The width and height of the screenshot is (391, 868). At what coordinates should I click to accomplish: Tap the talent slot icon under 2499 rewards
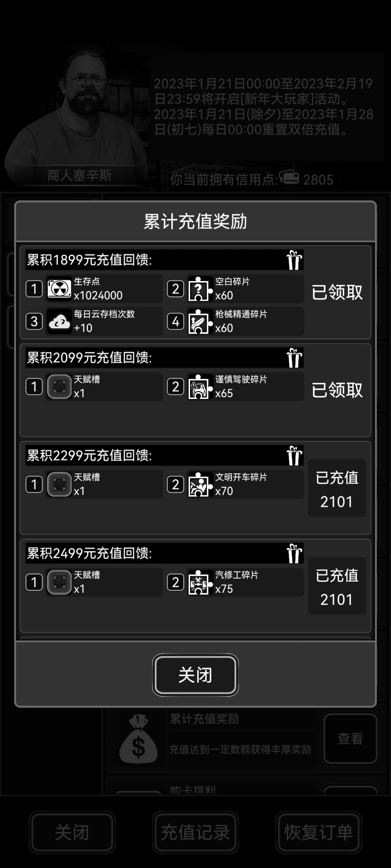pos(59,582)
